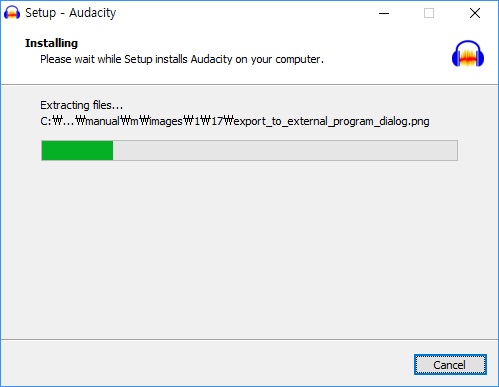
Task: Close the Audacity Setup window
Action: click(475, 13)
